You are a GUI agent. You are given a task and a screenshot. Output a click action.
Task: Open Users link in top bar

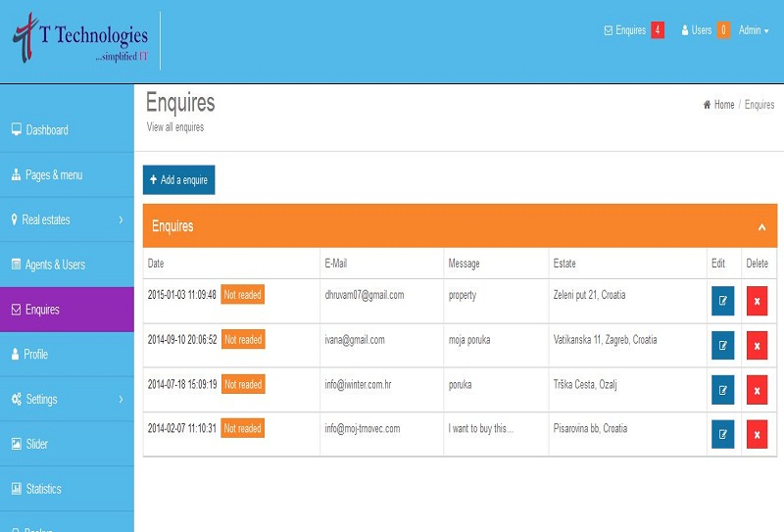[697, 30]
